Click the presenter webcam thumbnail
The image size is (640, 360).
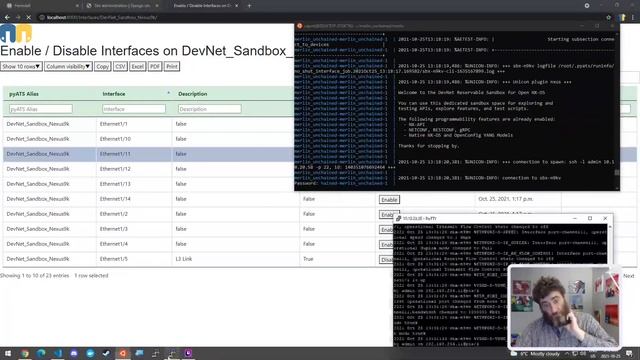[564, 307]
